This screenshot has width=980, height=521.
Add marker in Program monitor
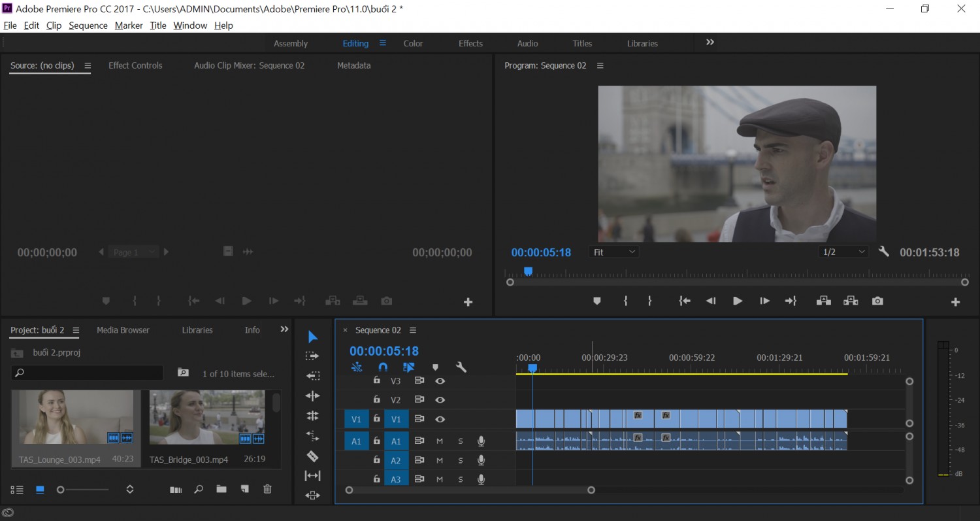point(596,301)
